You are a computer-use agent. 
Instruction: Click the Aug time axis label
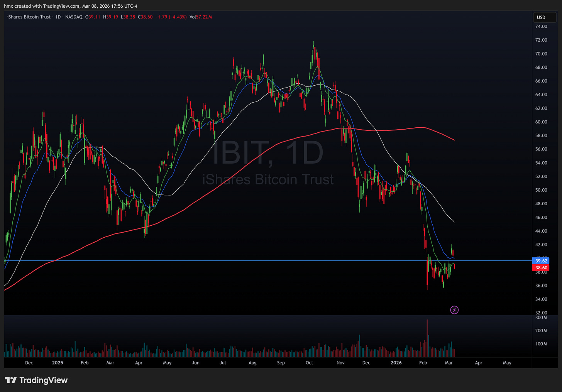point(252,363)
